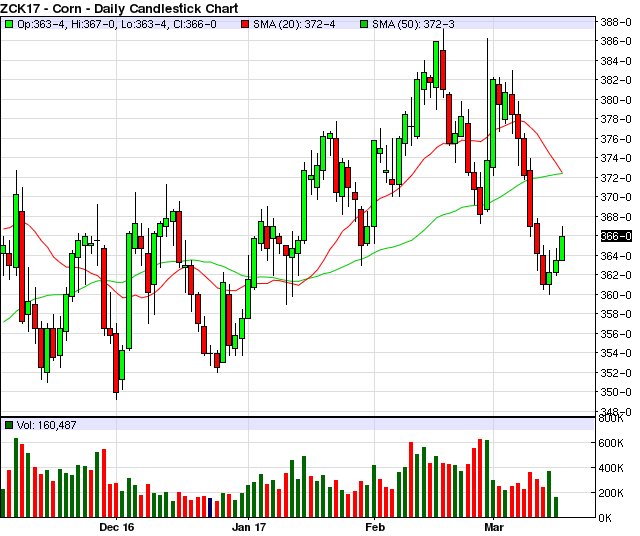Screen dimensions: 640x536
Task: Click the 384-0 price axis label
Action: click(x=616, y=61)
